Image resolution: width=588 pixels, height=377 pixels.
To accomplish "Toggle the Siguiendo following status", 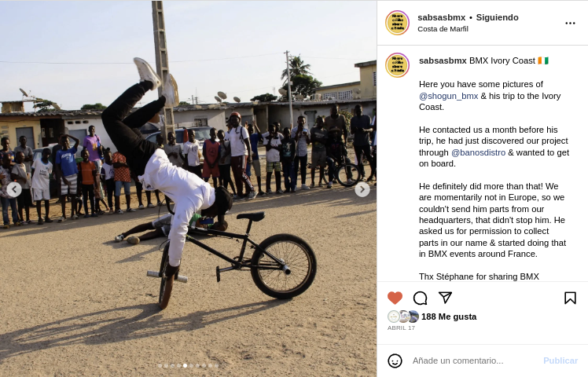I will (498, 17).
